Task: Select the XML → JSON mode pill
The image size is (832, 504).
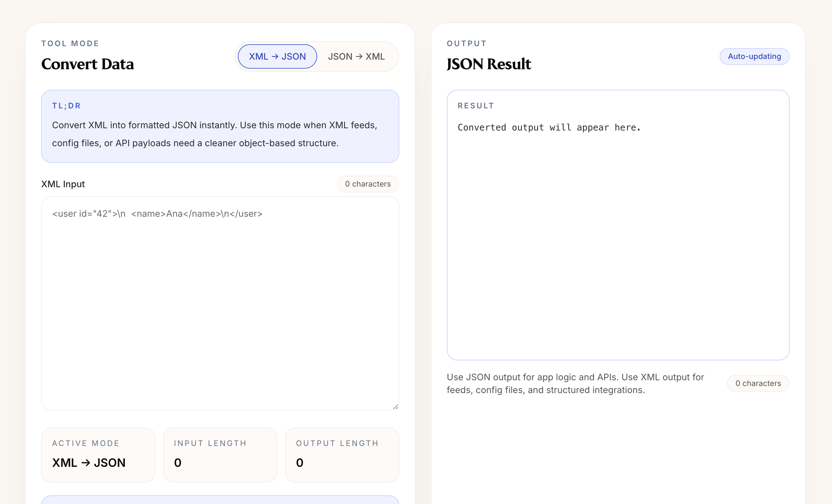Action: [277, 56]
